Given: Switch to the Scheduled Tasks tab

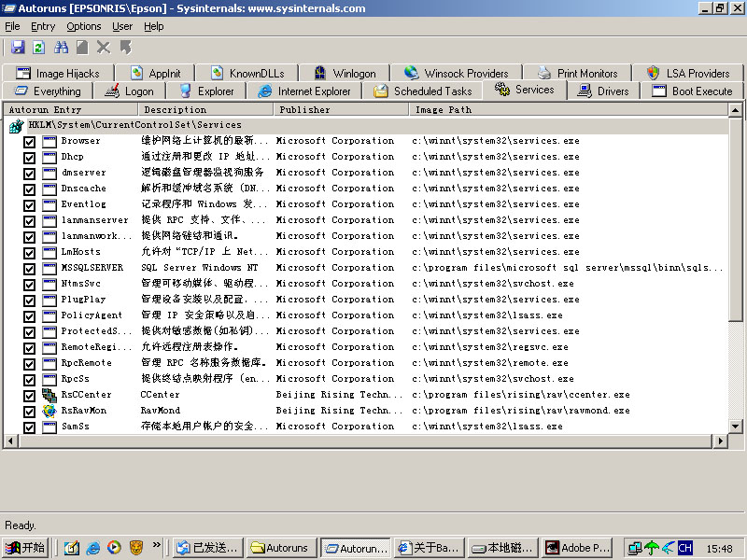Looking at the screenshot, I should click(x=423, y=91).
